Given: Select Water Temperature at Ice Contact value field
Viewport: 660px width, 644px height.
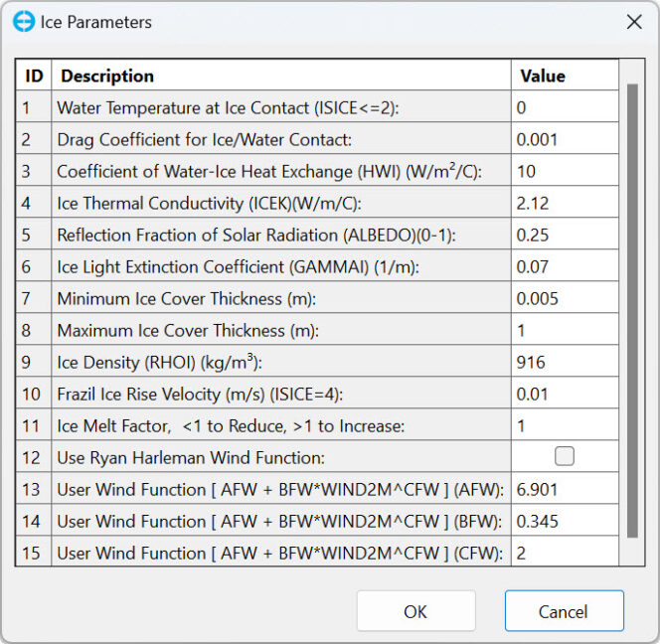Looking at the screenshot, I should point(564,107).
